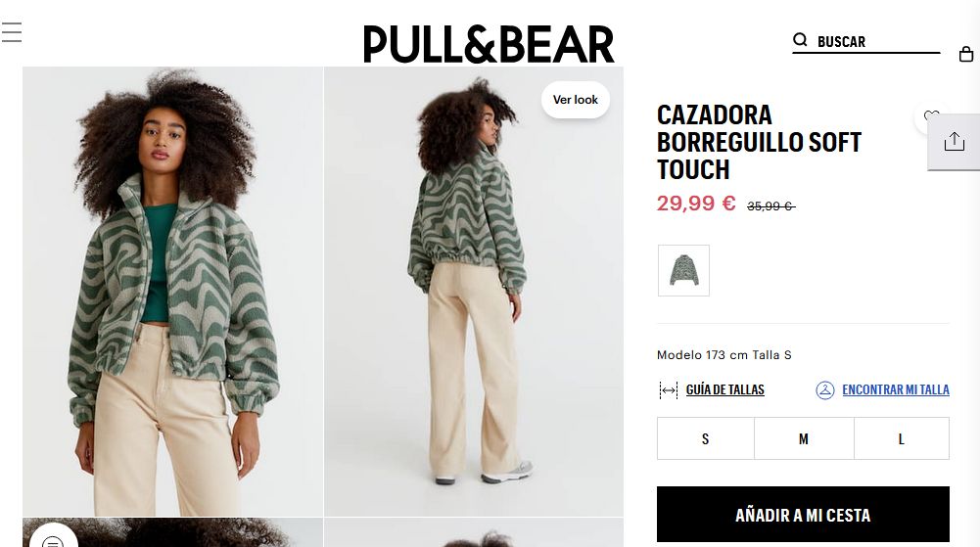Open the front view product photo
This screenshot has width=980, height=547.
(172, 291)
